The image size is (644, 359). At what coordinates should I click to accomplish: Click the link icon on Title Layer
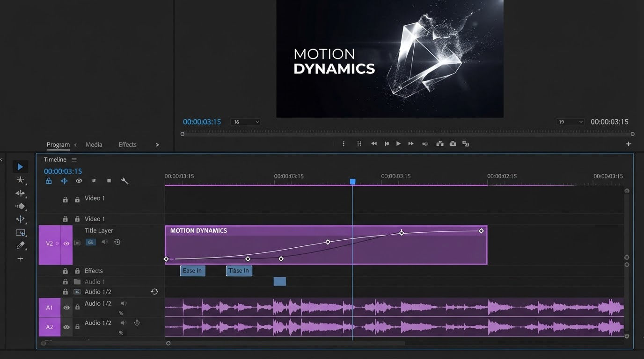pyautogui.click(x=91, y=242)
